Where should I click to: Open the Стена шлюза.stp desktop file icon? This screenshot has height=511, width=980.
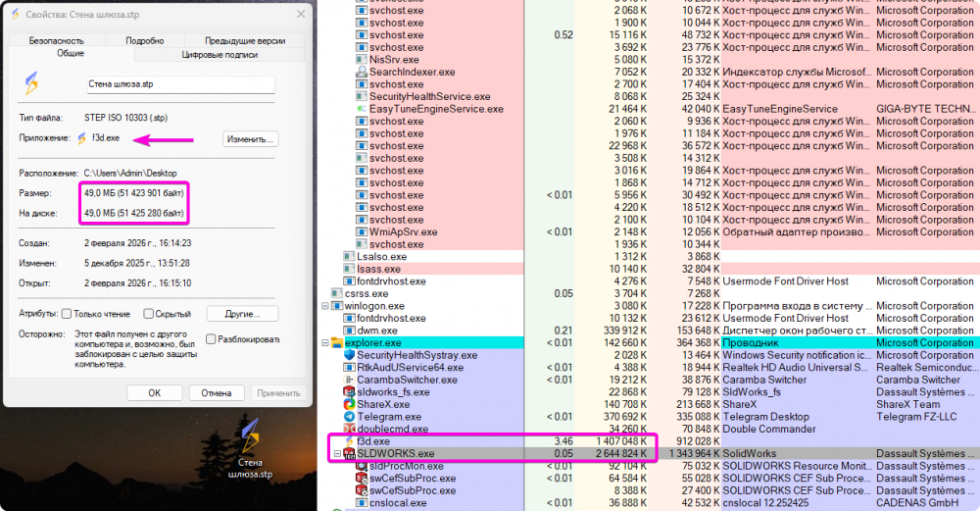click(x=251, y=436)
